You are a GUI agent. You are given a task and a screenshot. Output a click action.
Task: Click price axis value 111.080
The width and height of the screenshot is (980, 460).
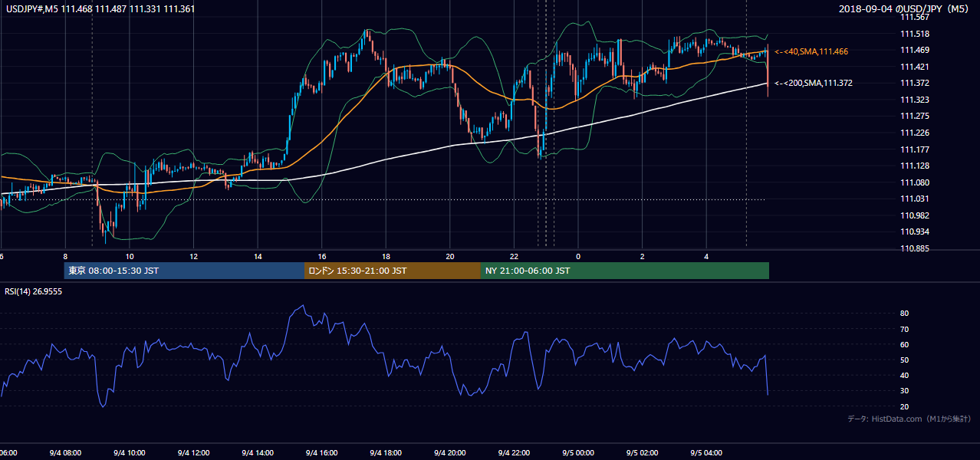tap(913, 182)
